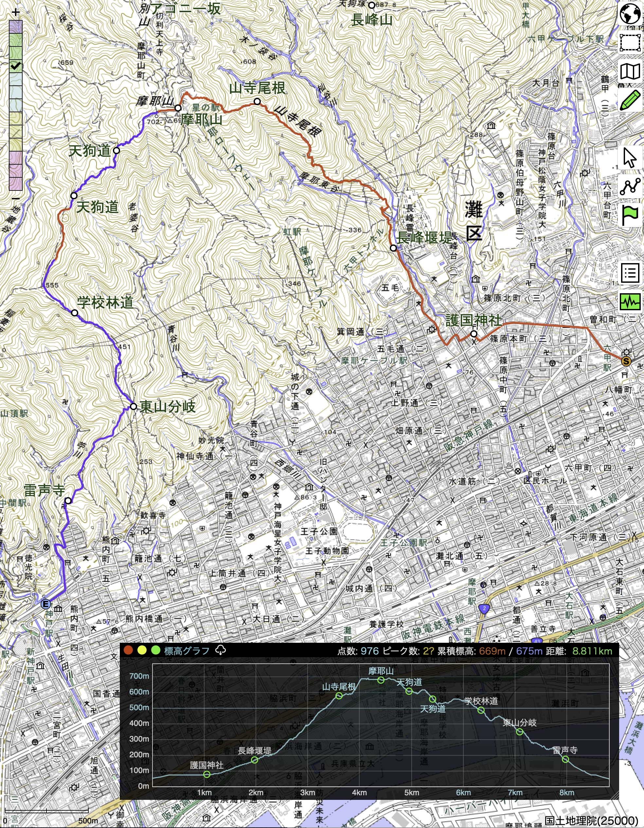The height and width of the screenshot is (828, 644).
Task: Click the 700m axis label on the graph
Action: [x=139, y=676]
